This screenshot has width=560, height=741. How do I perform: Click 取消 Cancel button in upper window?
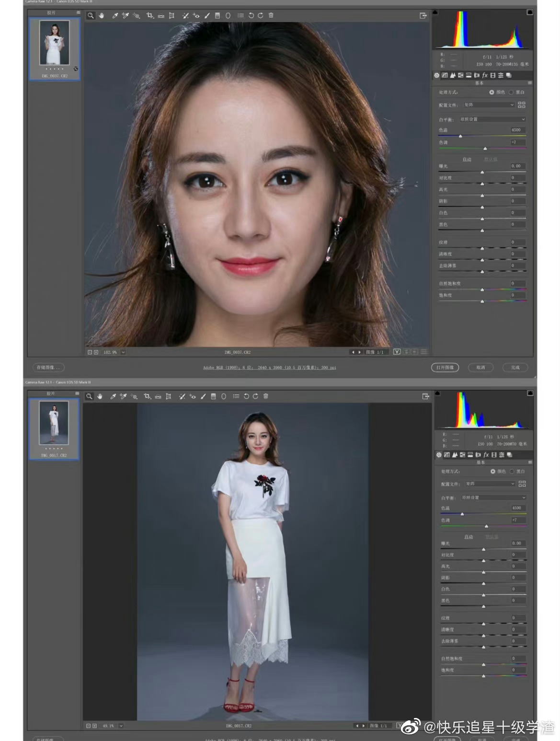coord(480,367)
